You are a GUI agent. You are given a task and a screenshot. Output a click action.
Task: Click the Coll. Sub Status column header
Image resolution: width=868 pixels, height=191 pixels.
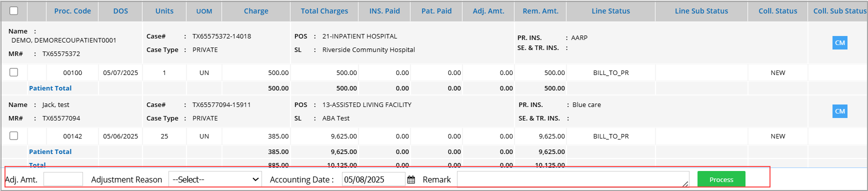[839, 11]
